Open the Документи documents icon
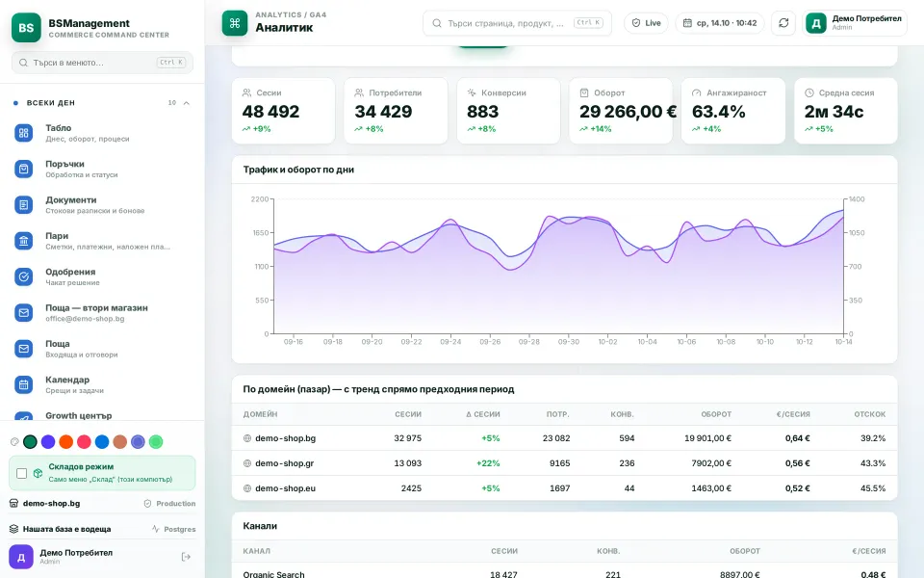 [23, 204]
